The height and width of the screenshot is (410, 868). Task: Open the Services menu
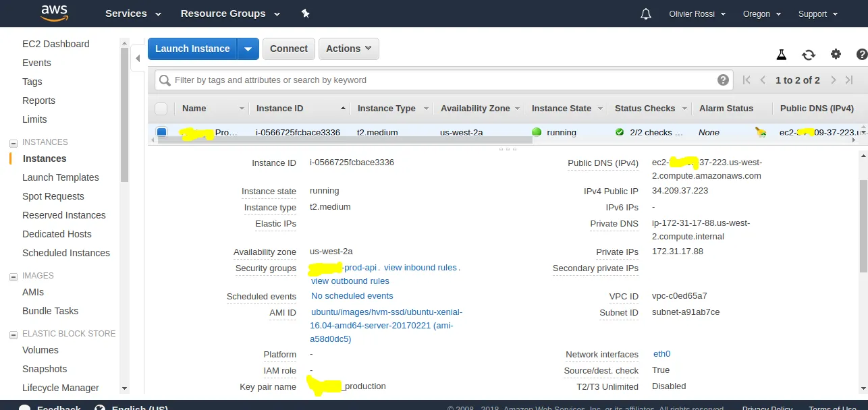[x=133, y=13]
